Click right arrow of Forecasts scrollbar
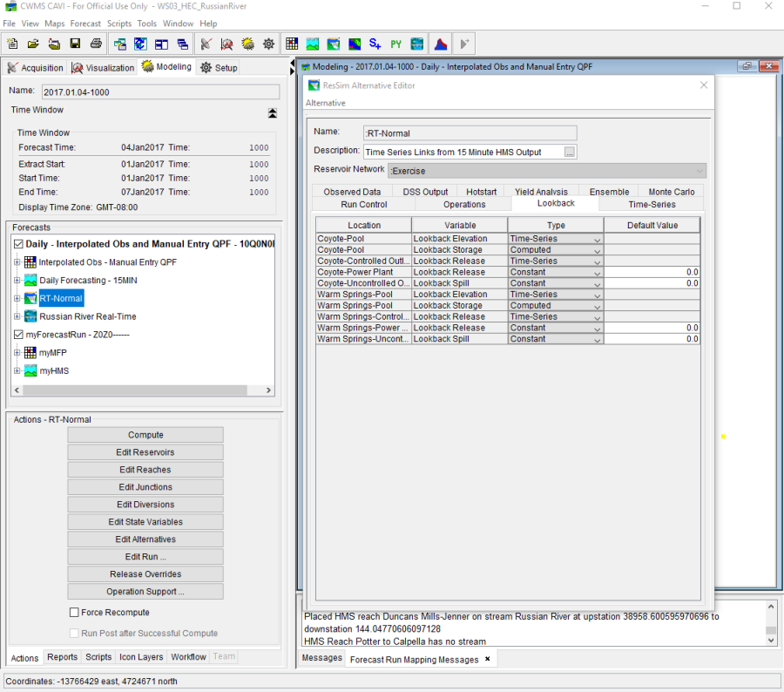Viewport: 784px width, 692px height. coord(268,390)
